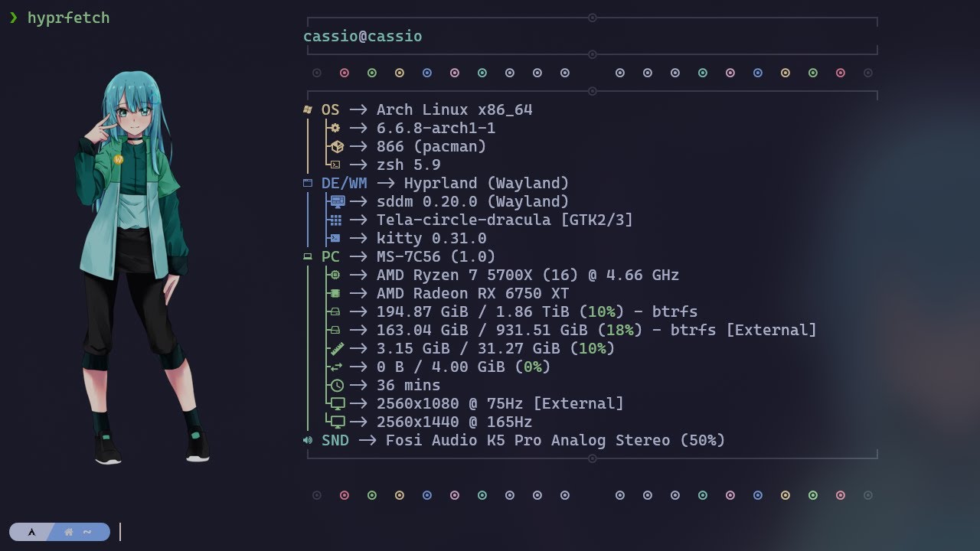Click the 0 B / 4.00 GiB swap text
Screen dimensions: 980x551
(x=441, y=367)
